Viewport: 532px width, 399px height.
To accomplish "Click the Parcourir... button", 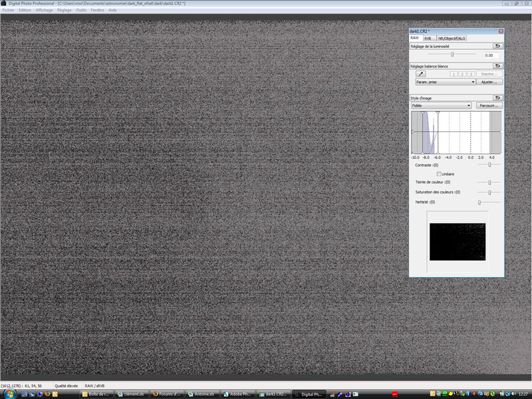I will click(489, 106).
